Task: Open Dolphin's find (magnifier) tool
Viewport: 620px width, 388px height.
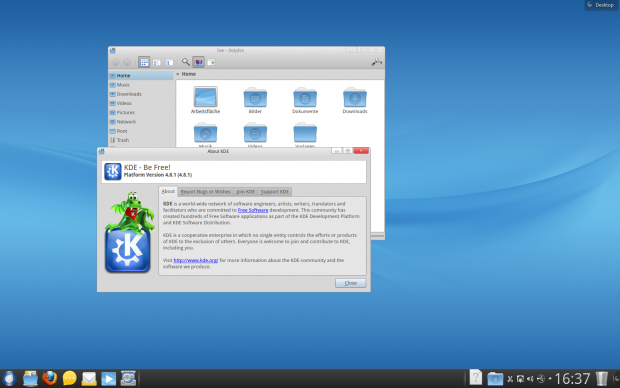Action: 185,62
